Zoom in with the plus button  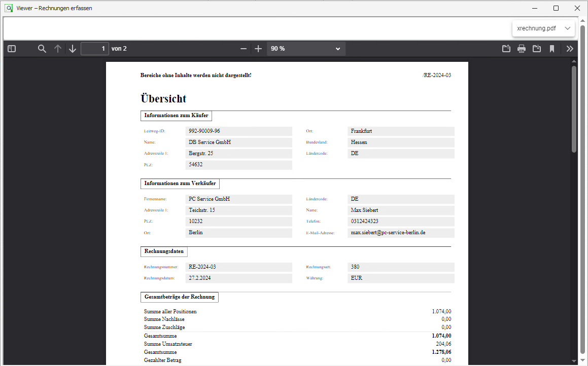(x=258, y=49)
